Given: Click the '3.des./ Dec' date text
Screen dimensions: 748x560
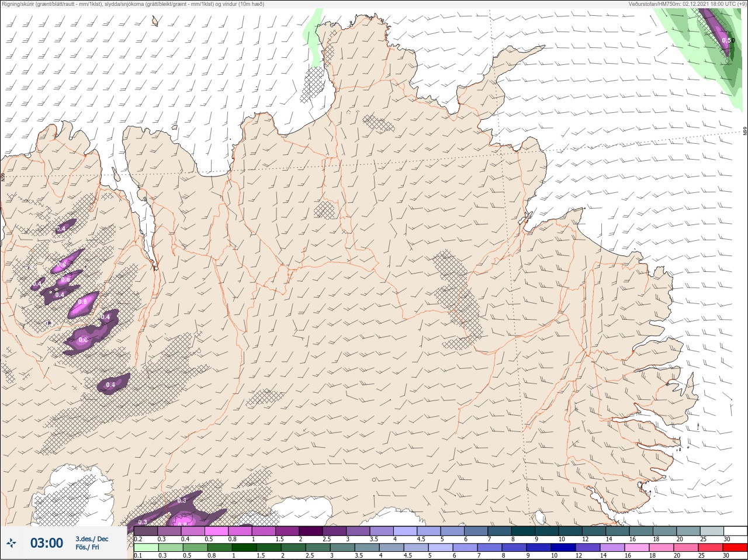Looking at the screenshot, I should tap(92, 538).
